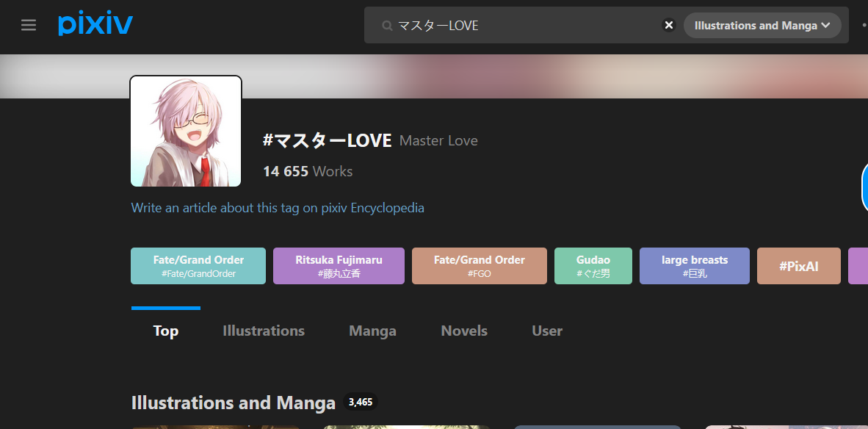Switch to the Manga tab
The width and height of the screenshot is (868, 429).
(372, 331)
